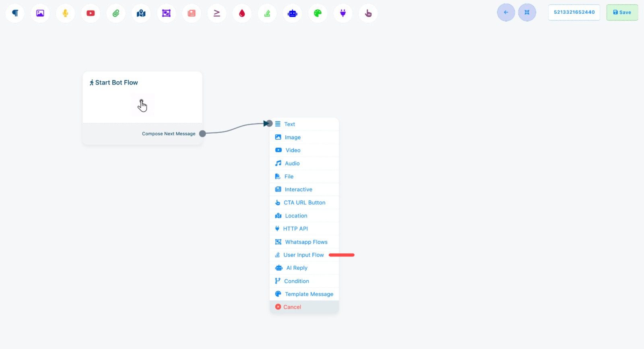
Task: Click the Condition droplet toolbar icon
Action: point(242,13)
